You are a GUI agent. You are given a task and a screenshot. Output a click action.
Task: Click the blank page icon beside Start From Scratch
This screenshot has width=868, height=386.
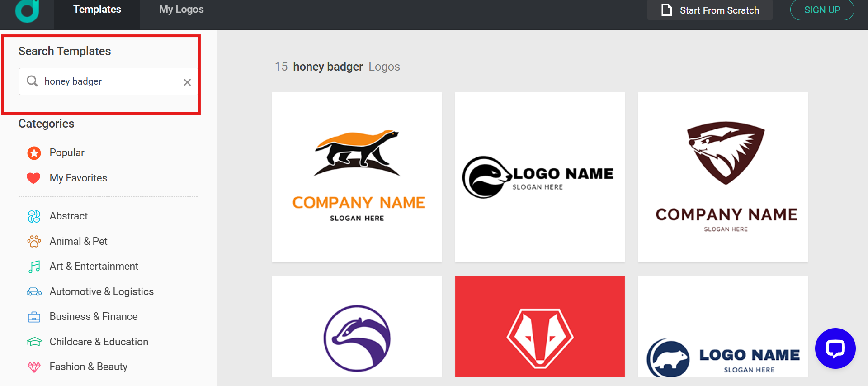tap(666, 10)
